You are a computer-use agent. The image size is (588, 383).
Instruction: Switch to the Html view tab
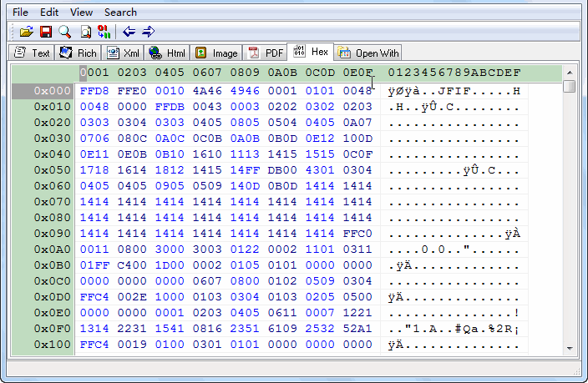[167, 53]
